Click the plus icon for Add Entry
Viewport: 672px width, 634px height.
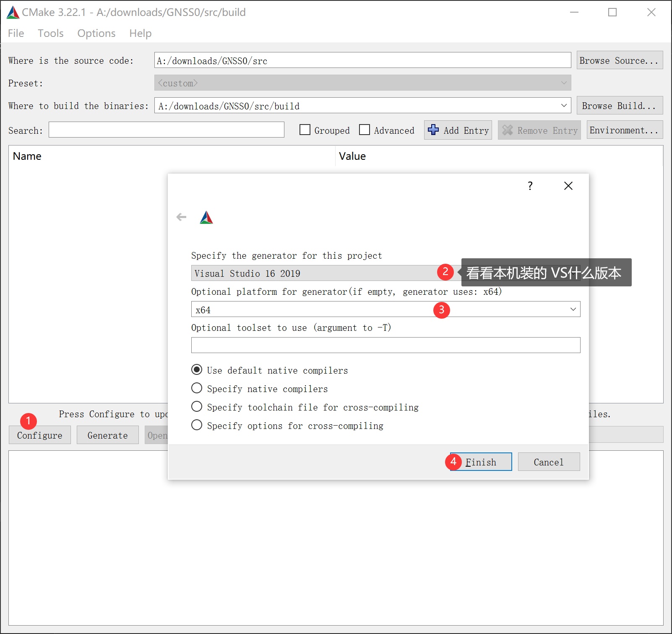tap(433, 130)
